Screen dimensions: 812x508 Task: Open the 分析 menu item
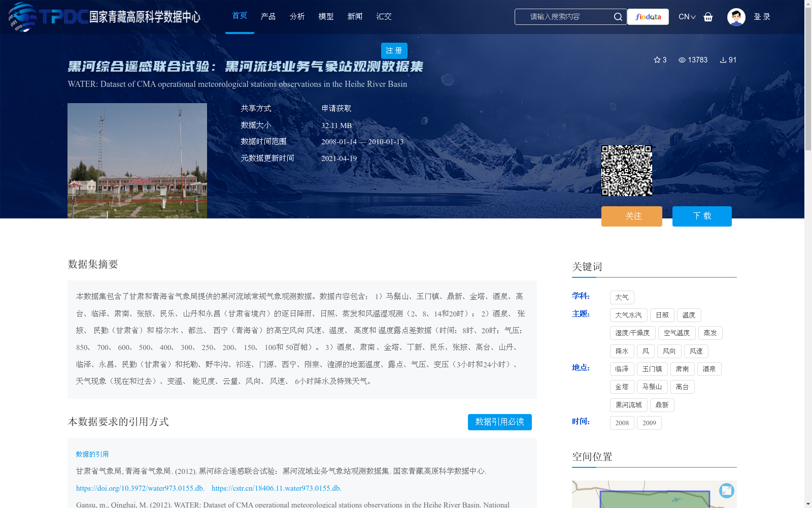[297, 17]
